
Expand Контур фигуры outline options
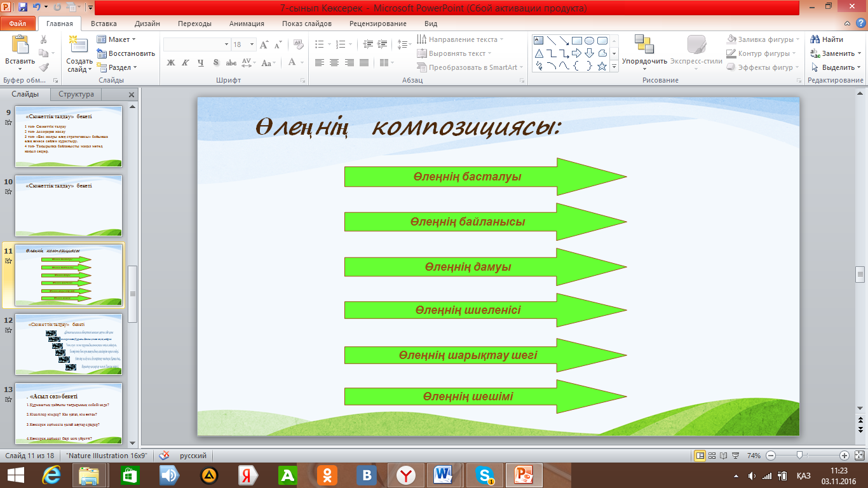coord(761,53)
